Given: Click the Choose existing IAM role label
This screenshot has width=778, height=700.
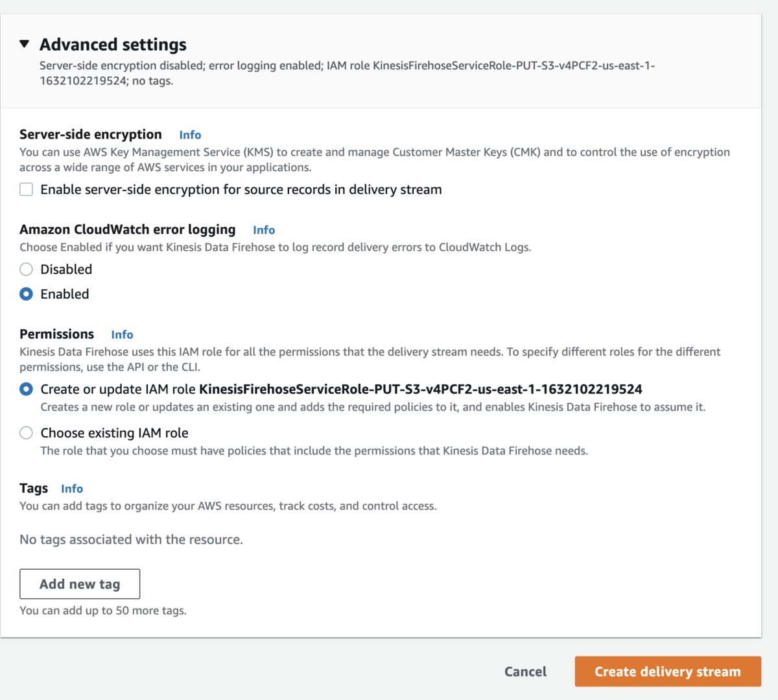Looking at the screenshot, I should 114,433.
